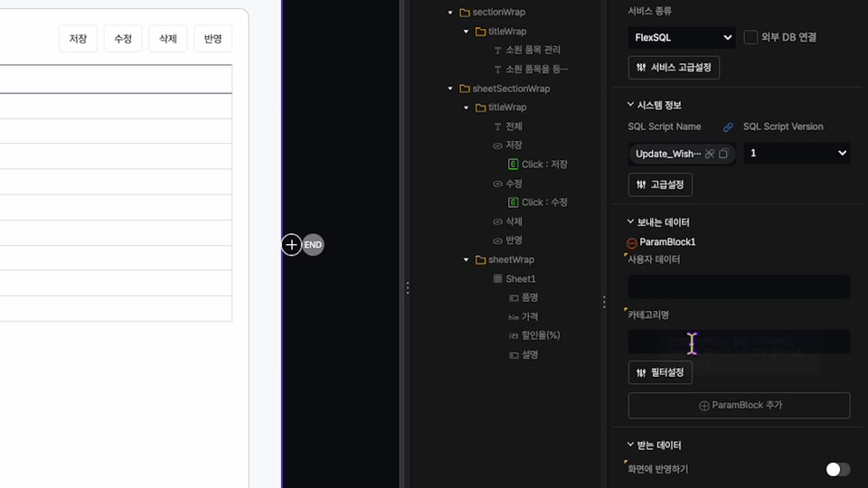Click the 사용자 데이터 input field
Viewport: 868px width, 488px height.
coord(739,286)
